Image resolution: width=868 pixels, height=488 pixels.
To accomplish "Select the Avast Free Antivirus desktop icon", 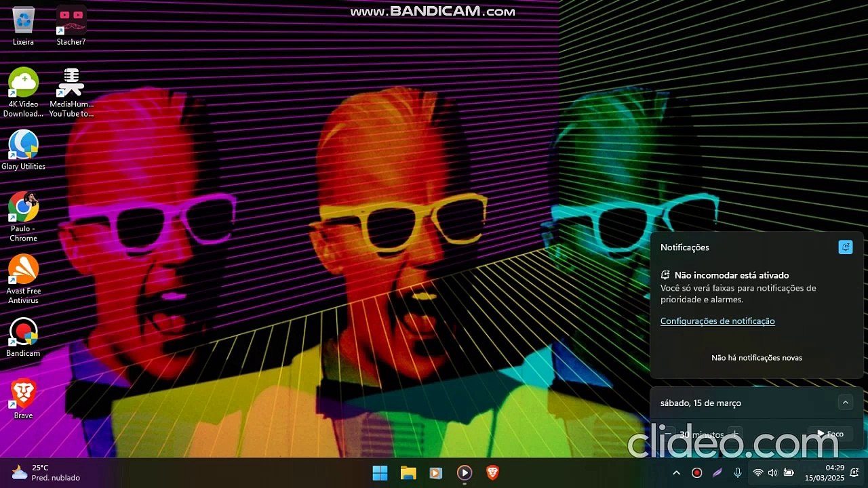I will (23, 279).
